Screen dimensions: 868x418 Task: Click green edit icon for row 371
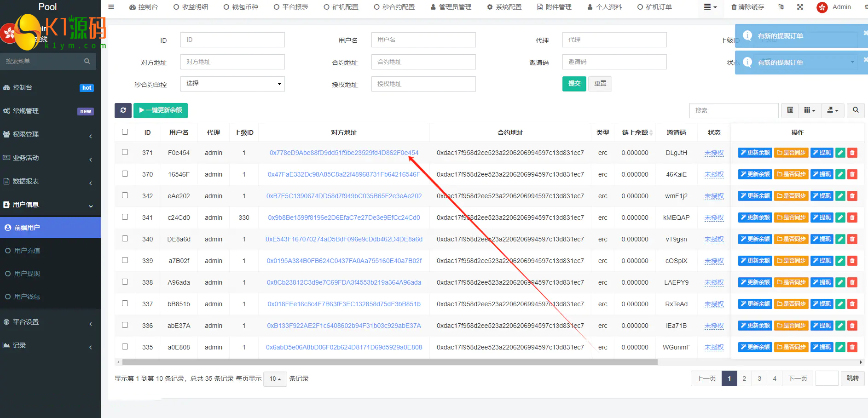(x=840, y=153)
